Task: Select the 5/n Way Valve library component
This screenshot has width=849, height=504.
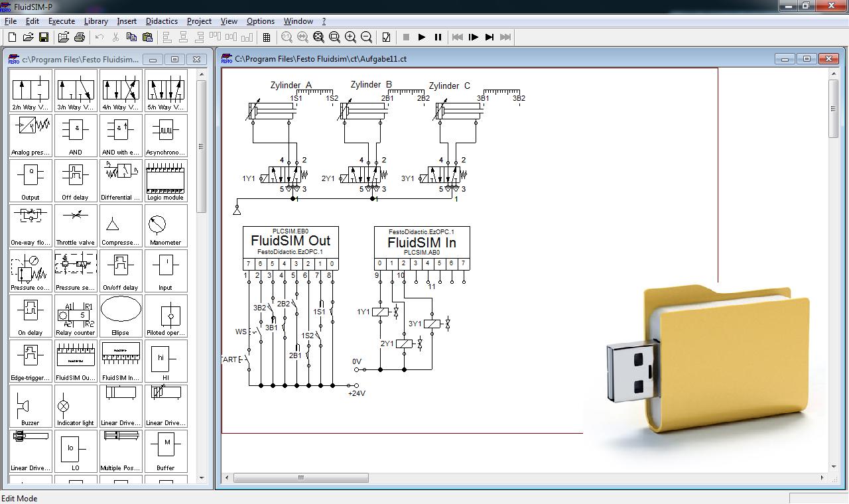Action: click(x=166, y=91)
